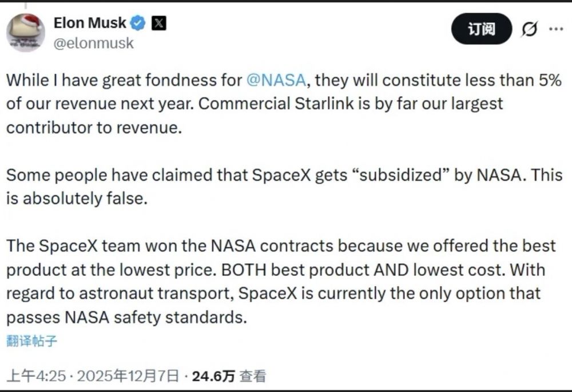Open Grok via the slashed circle icon
Image resolution: width=572 pixels, height=392 pixels.
coord(530,30)
